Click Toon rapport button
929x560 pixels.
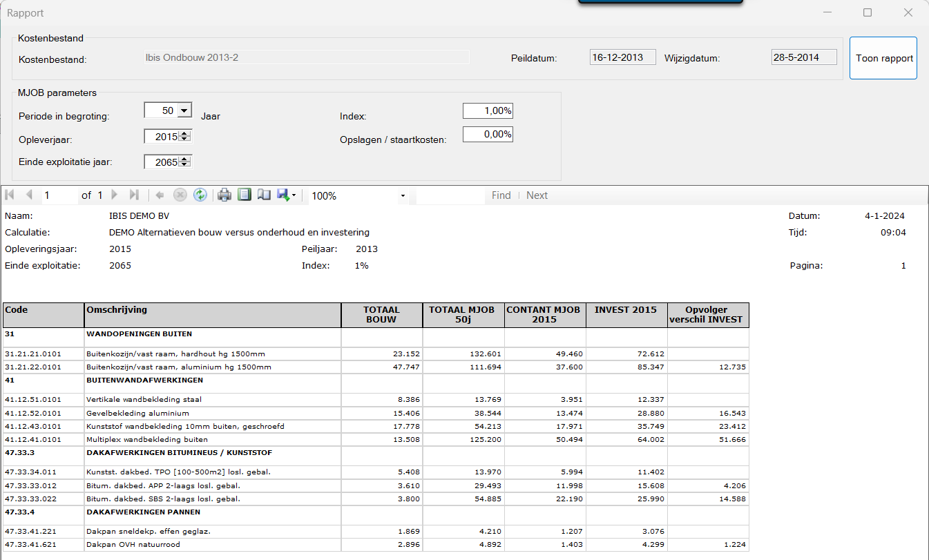(x=883, y=58)
